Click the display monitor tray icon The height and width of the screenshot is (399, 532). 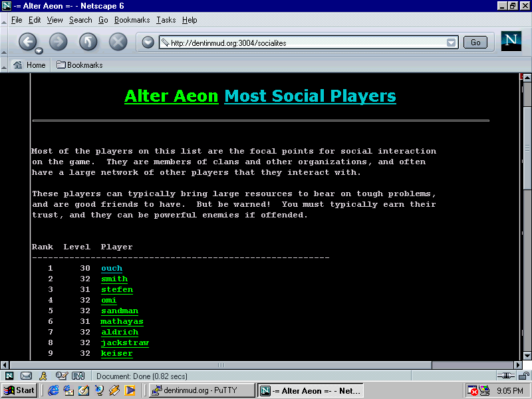coord(484,390)
